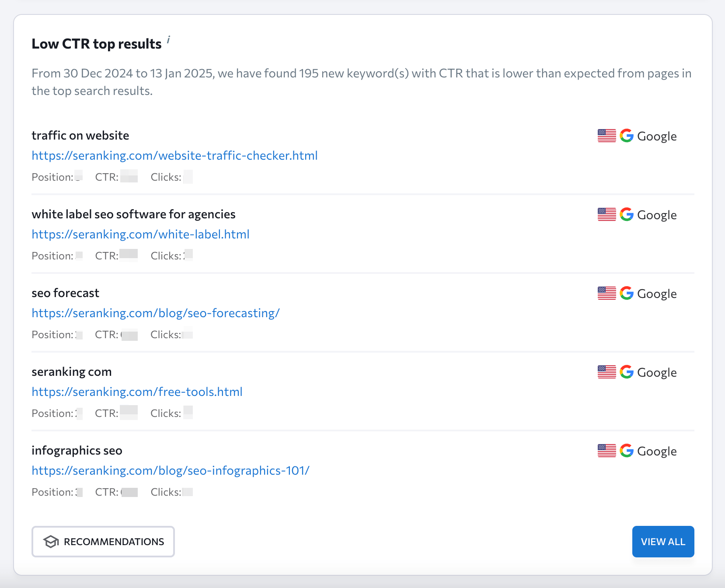The image size is (725, 588).
Task: Click the CTR label under white label seo software
Action: 107,256
